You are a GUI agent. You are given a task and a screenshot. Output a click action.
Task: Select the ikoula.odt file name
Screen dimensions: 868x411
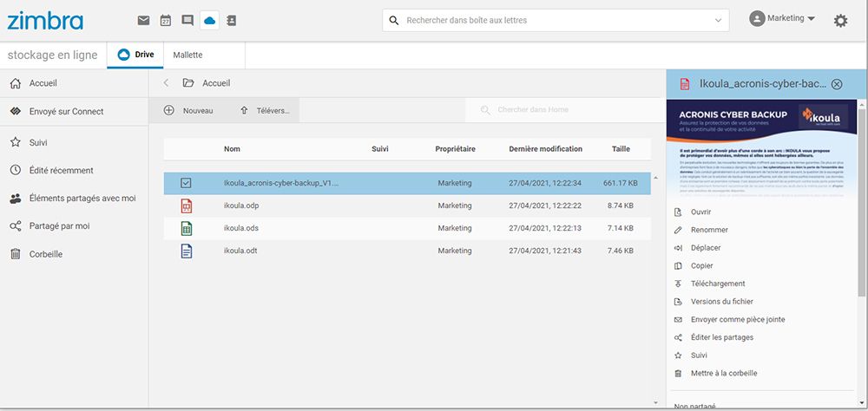[240, 251]
